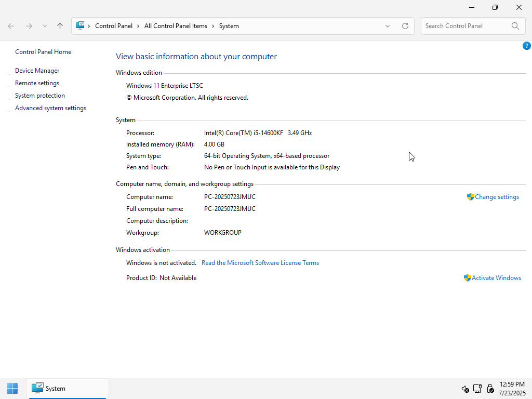Open Device Manager from left sidebar
This screenshot has height=399, width=532.
pos(37,71)
